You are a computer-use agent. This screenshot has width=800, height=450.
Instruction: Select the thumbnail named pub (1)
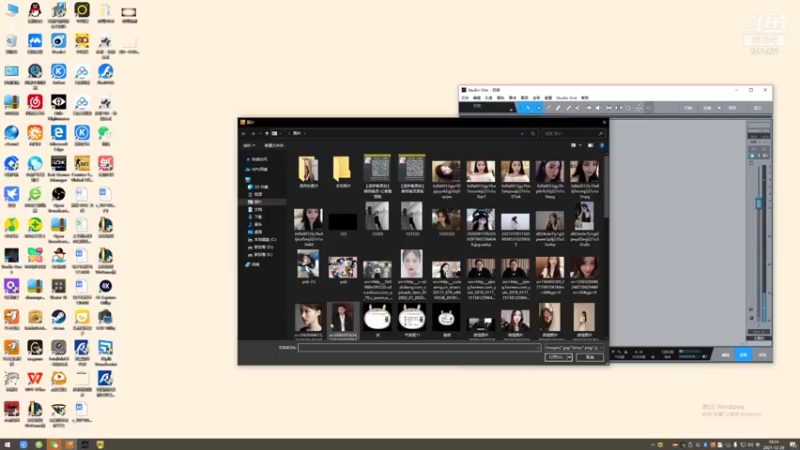(308, 266)
